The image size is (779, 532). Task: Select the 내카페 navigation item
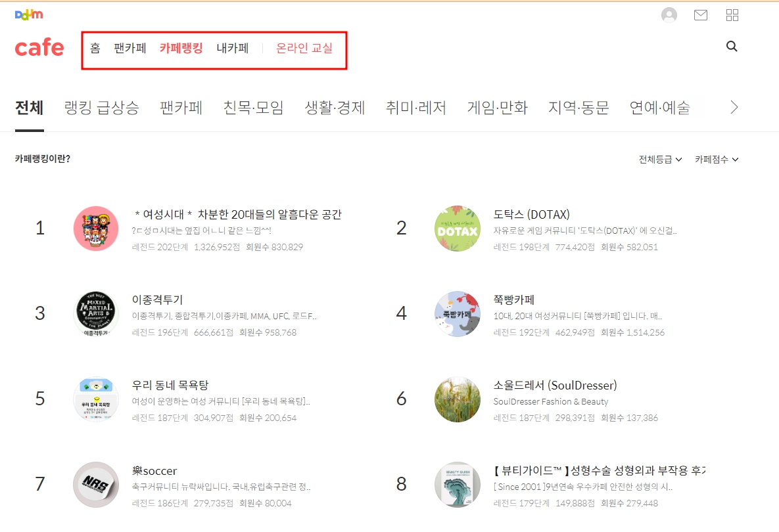(233, 47)
